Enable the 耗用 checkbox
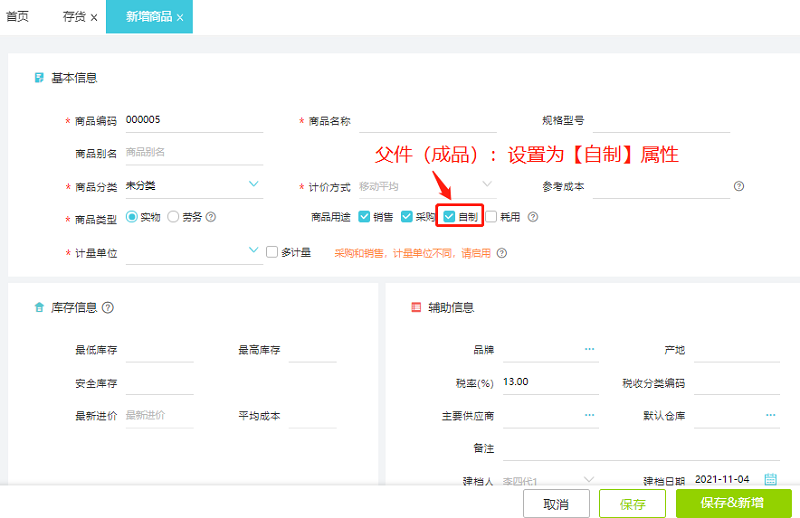 [491, 217]
